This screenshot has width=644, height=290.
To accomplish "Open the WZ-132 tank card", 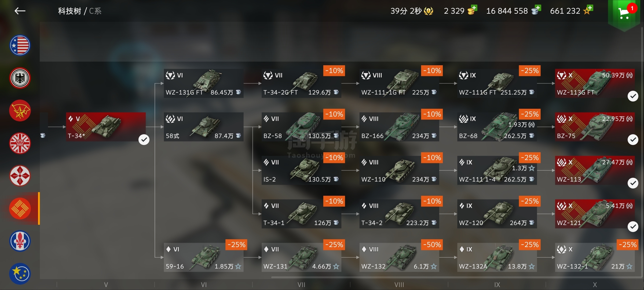I will coord(399,258).
